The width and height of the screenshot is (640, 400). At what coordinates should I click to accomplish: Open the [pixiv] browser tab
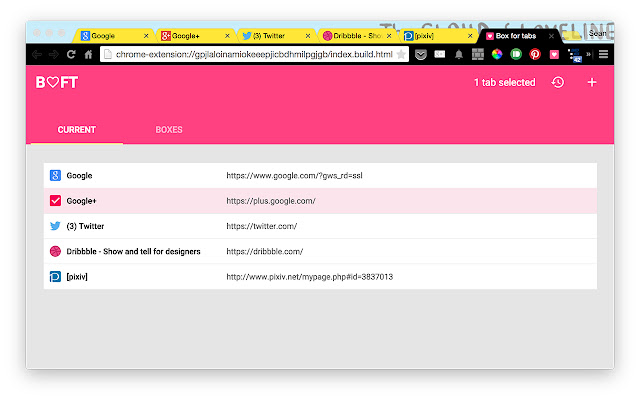(436, 36)
